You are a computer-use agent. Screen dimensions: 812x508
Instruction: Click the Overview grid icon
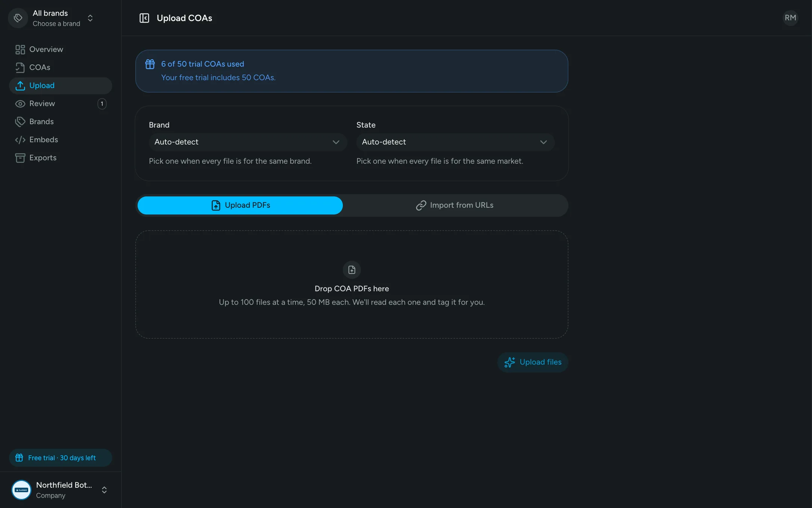tap(20, 49)
